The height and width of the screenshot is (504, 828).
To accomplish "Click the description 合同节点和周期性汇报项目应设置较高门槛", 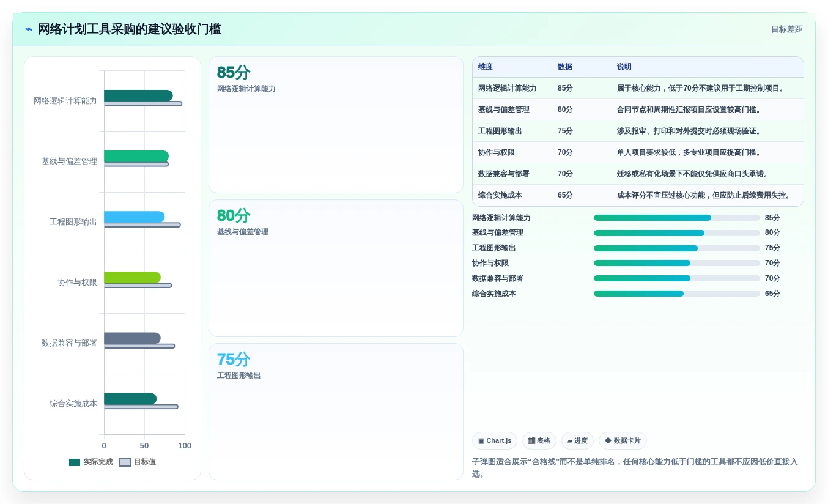I will click(689, 110).
